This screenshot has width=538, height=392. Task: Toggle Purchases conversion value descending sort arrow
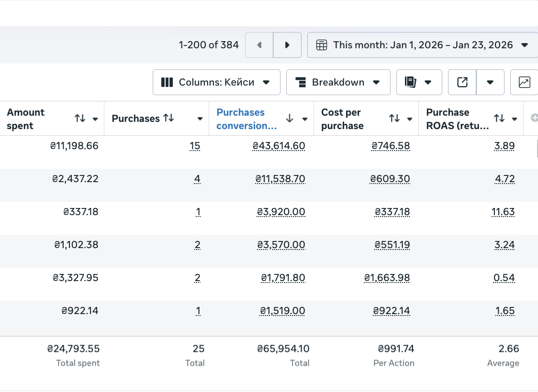point(290,119)
